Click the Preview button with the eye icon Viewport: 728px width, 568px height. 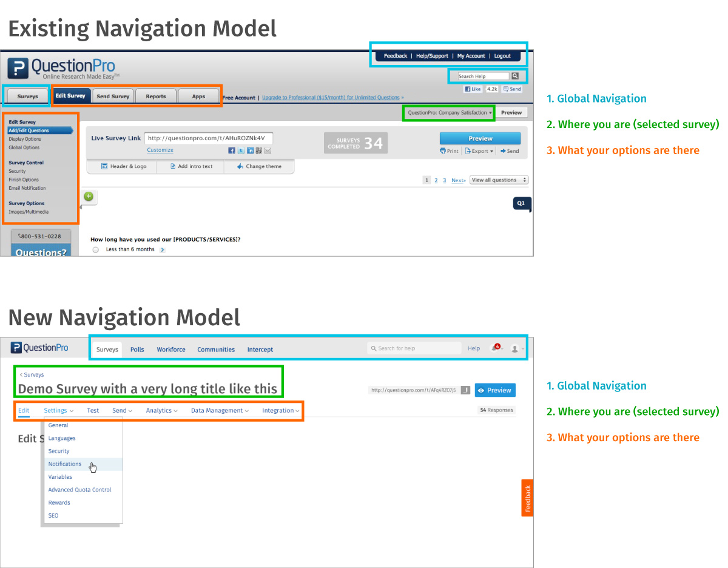[495, 390]
